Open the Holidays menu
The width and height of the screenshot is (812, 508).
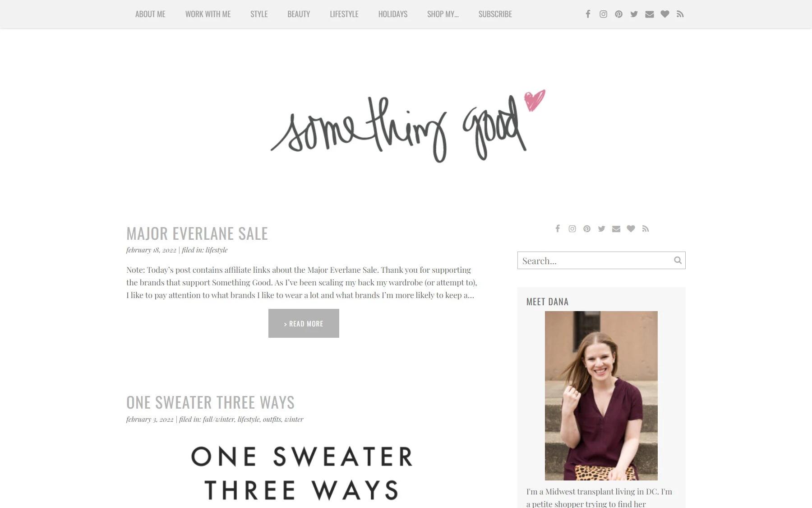(392, 14)
